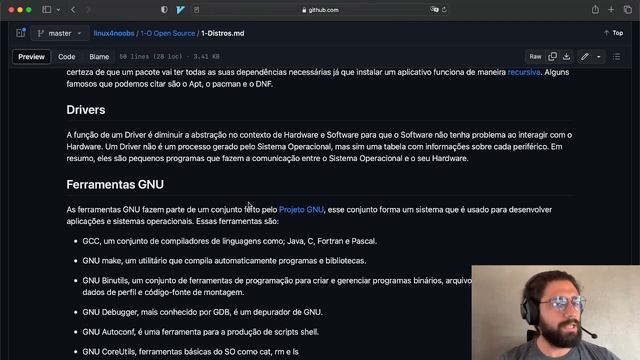Focus the github.com address bar
640x360 pixels.
(320, 10)
